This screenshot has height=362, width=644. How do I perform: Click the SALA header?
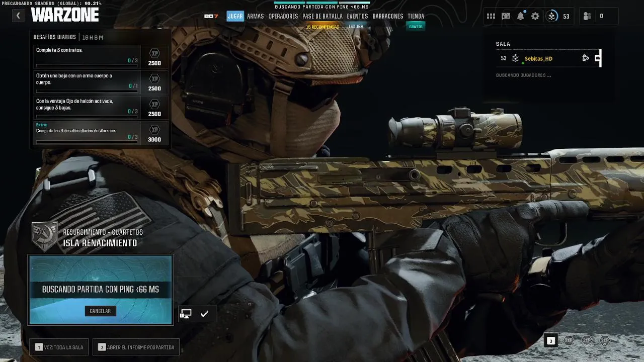(x=503, y=44)
